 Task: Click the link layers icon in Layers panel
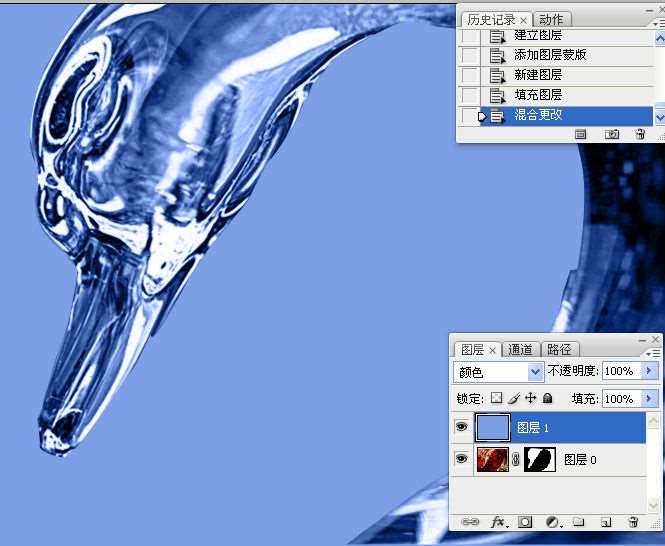pyautogui.click(x=469, y=522)
